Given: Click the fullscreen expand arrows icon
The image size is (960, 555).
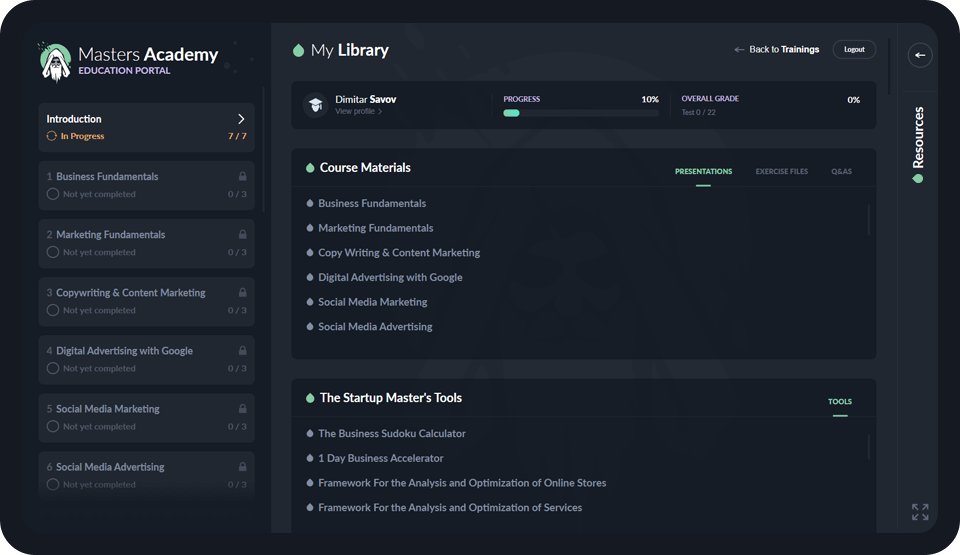Looking at the screenshot, I should point(920,512).
